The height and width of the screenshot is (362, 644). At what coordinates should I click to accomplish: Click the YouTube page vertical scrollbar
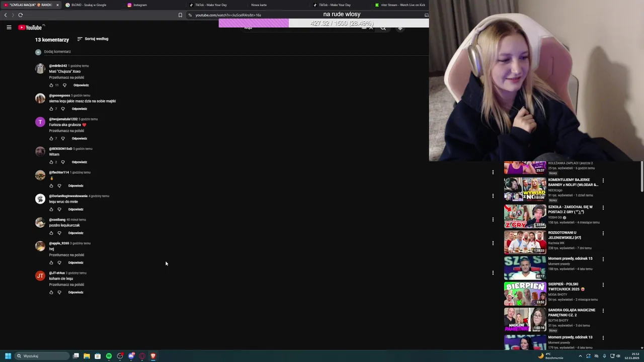[642, 176]
